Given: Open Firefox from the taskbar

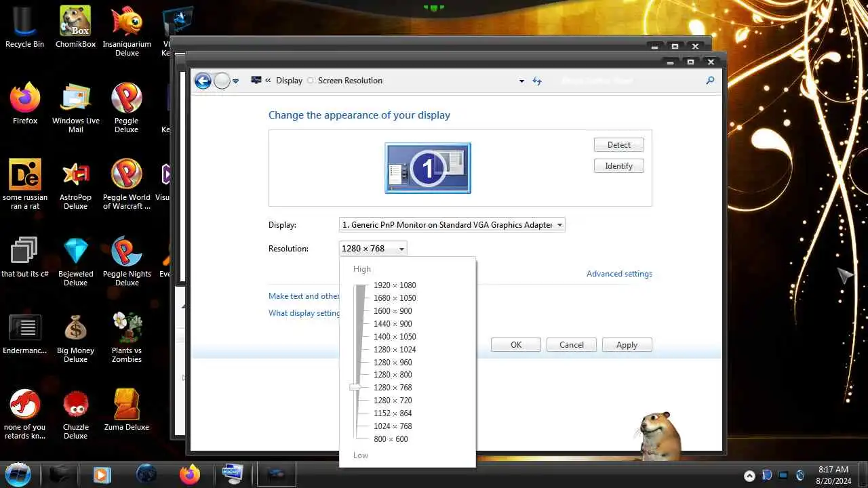Looking at the screenshot, I should coord(190,474).
